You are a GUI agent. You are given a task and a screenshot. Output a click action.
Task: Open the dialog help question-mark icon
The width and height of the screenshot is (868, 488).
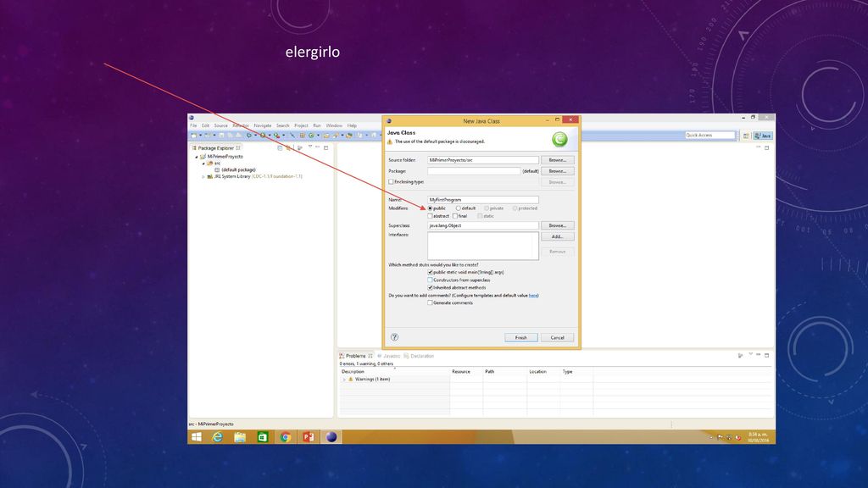click(x=395, y=337)
